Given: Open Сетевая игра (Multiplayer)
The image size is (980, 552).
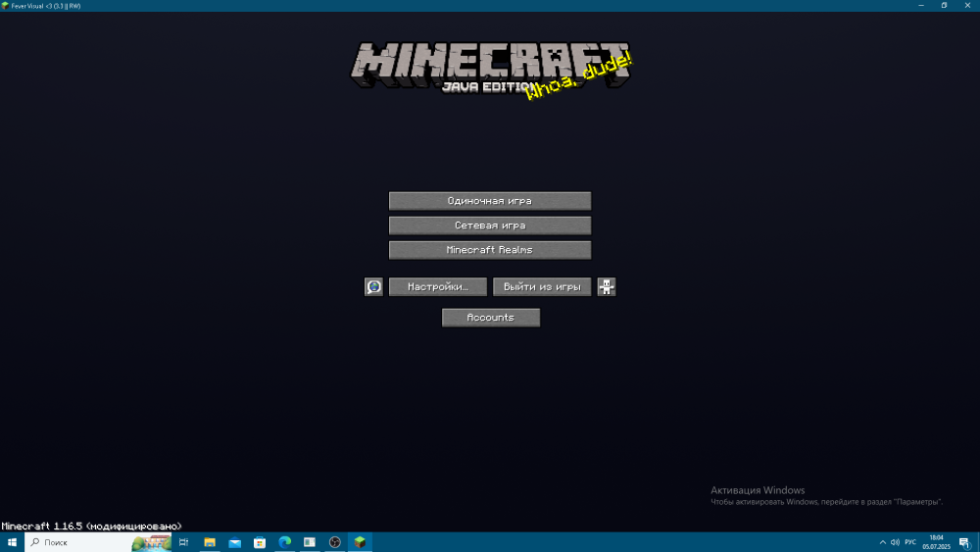Looking at the screenshot, I should (x=490, y=226).
